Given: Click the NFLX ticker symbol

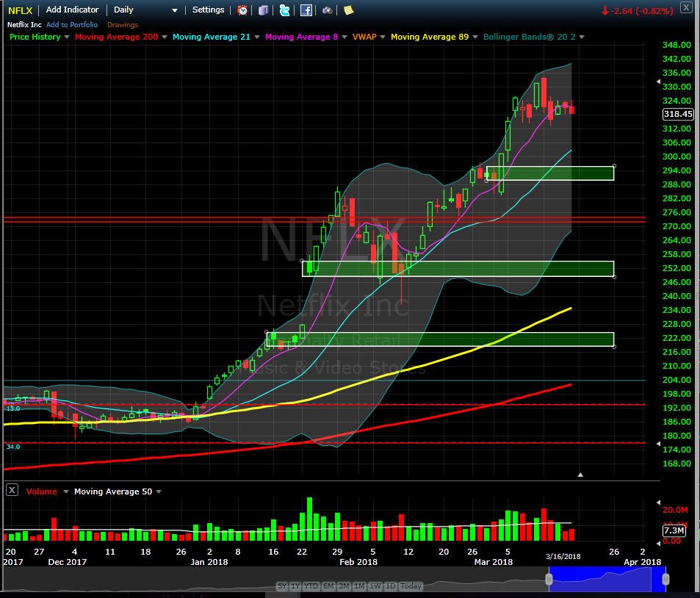Looking at the screenshot, I should tap(20, 10).
